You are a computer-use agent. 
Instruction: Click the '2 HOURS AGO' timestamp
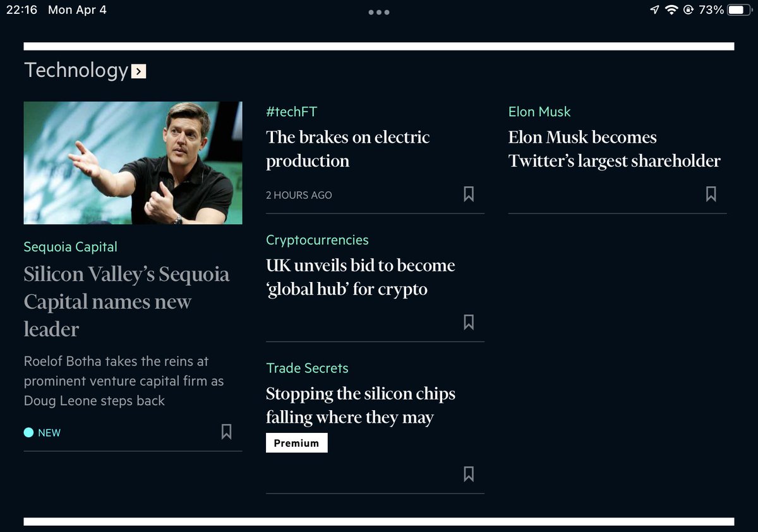(299, 195)
